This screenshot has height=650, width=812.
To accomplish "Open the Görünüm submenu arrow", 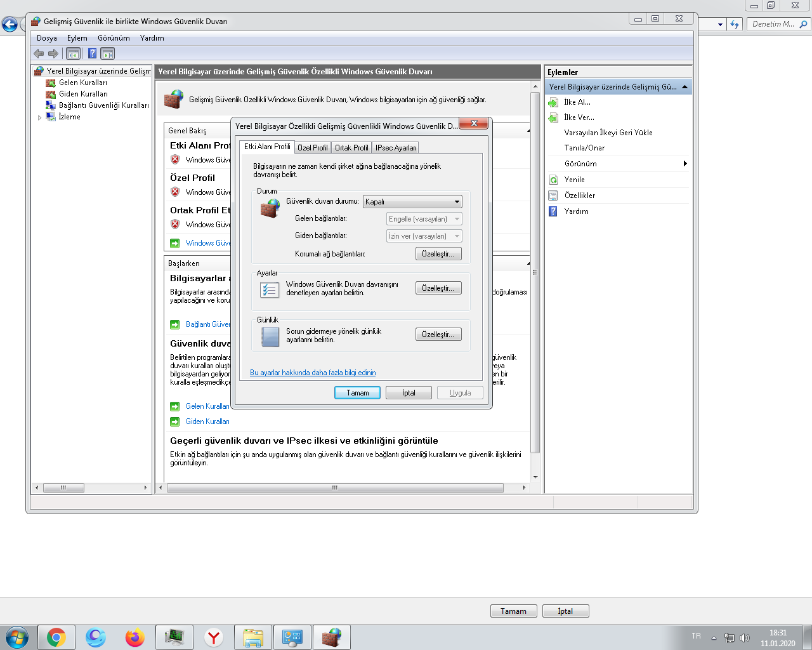I will (x=685, y=164).
